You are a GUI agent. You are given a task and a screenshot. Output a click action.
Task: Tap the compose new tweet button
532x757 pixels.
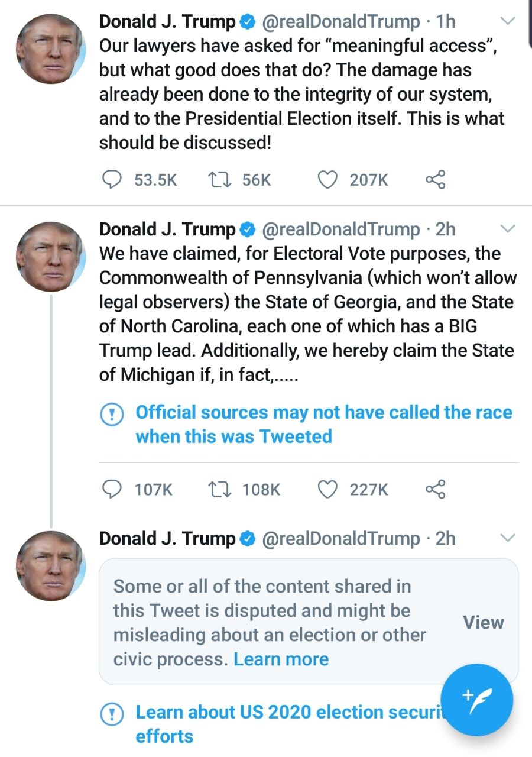(476, 700)
